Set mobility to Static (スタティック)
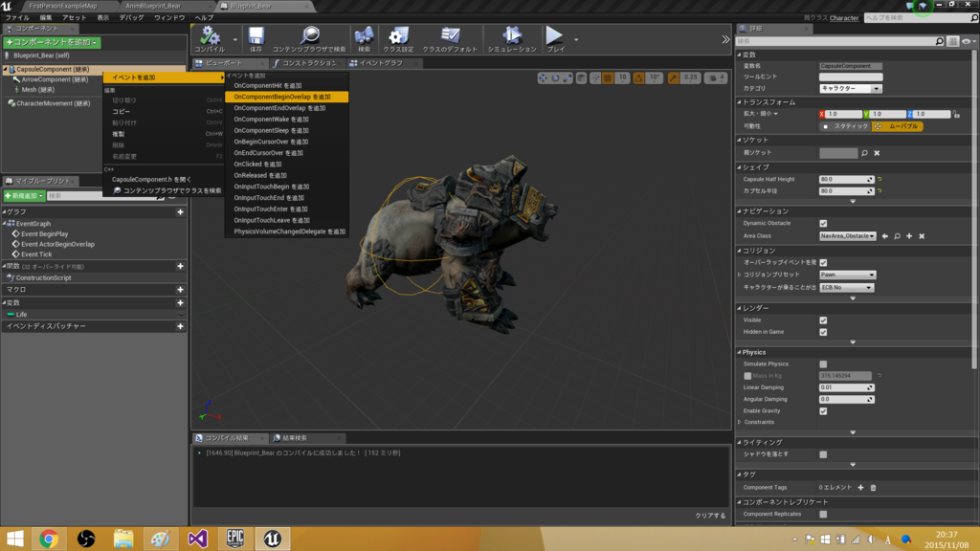The width and height of the screenshot is (980, 551). click(845, 126)
